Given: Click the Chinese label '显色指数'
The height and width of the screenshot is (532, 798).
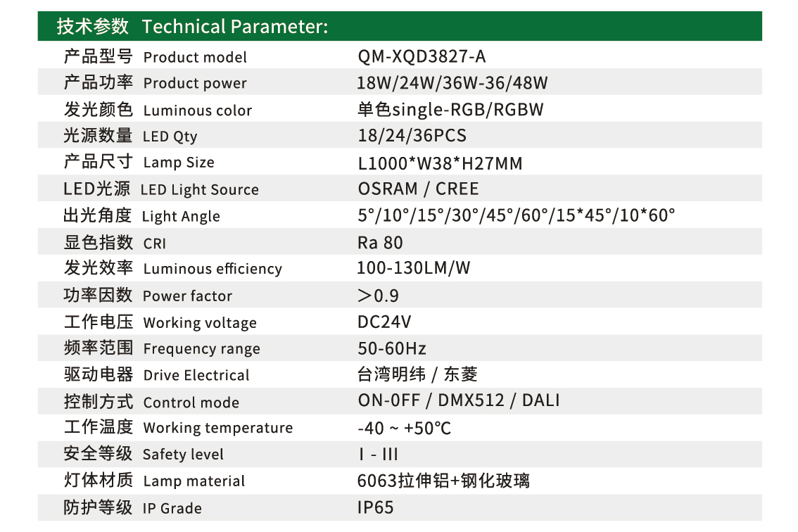Looking at the screenshot, I should click(x=99, y=242).
